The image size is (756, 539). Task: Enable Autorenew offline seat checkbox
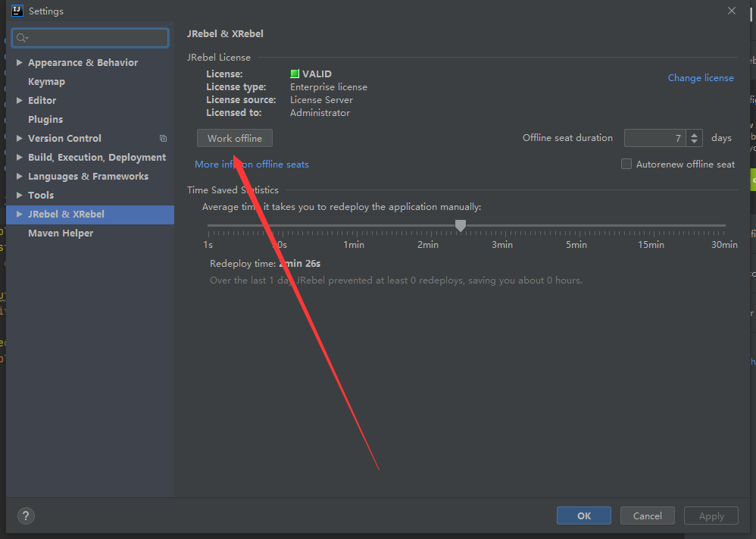[x=626, y=164]
